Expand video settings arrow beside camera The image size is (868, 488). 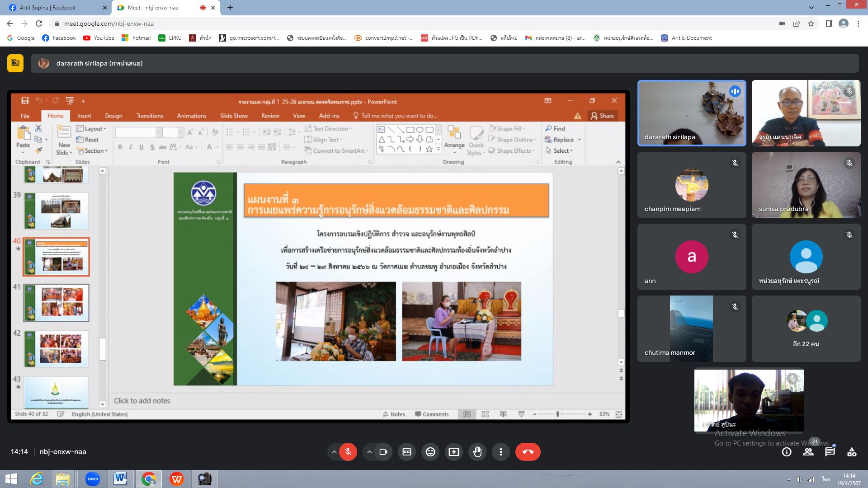coord(369,452)
